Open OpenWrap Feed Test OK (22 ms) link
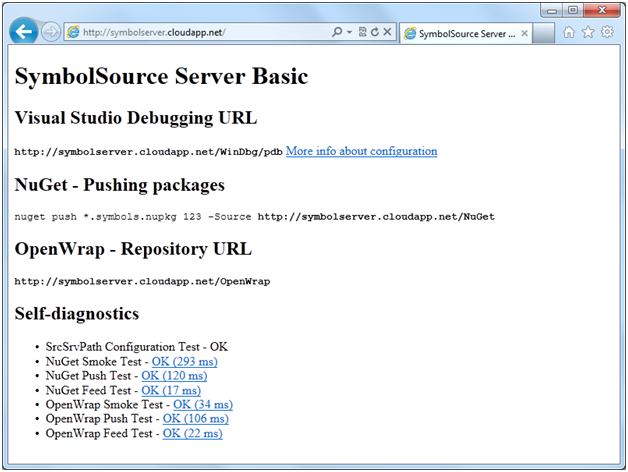Viewport: 628px width, 472px height. (x=193, y=433)
